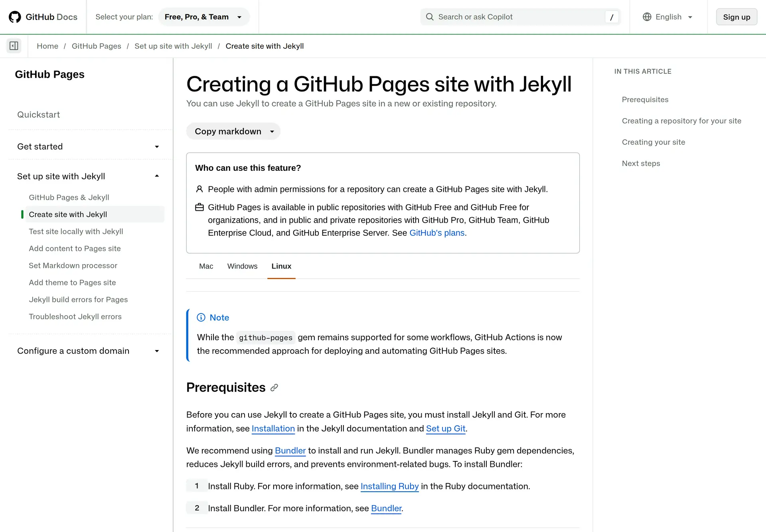Image resolution: width=766 pixels, height=532 pixels.
Task: Open the Set up Git link
Action: click(446, 428)
